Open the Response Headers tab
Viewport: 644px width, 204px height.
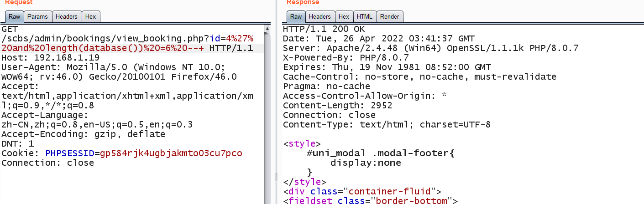coord(320,17)
